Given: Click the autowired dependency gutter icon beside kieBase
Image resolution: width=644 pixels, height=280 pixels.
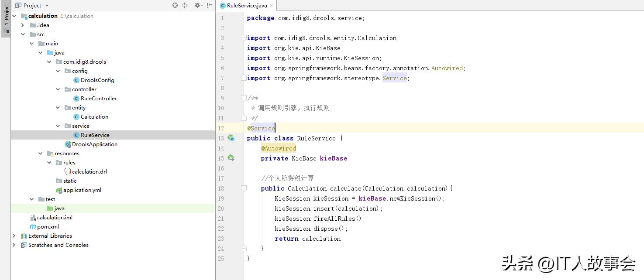Looking at the screenshot, I should click(231, 158).
